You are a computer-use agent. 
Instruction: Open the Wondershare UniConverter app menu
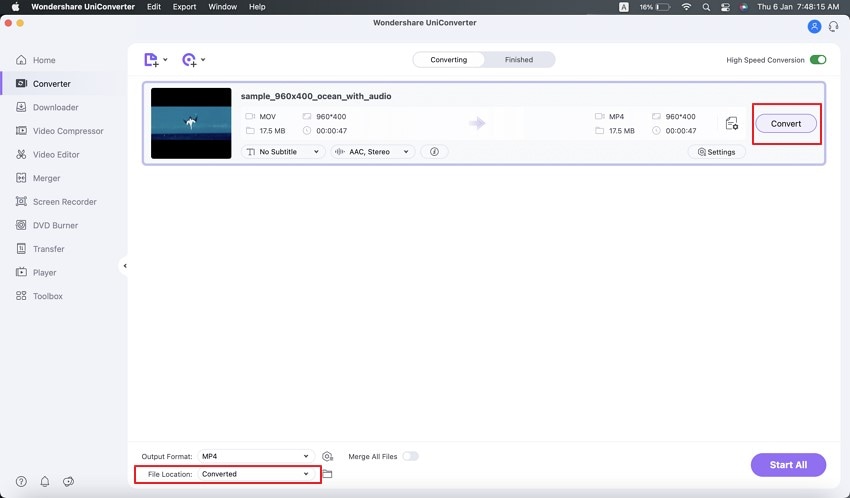point(83,7)
